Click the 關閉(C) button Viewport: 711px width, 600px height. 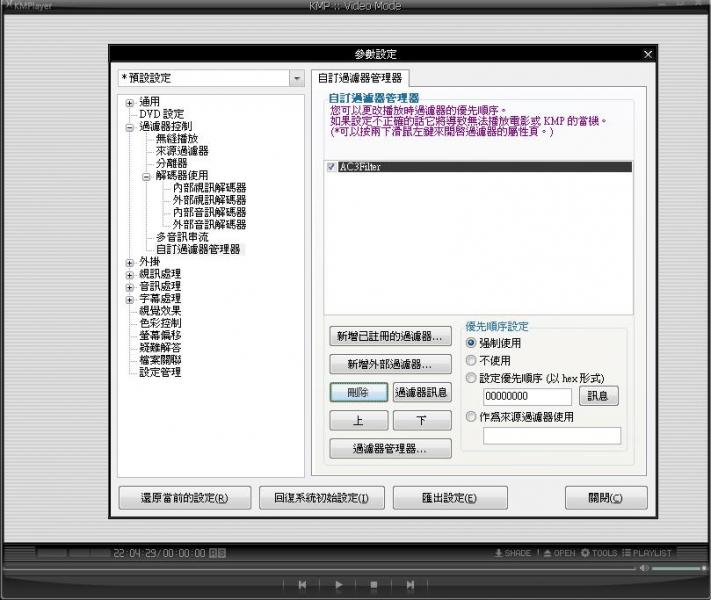point(606,498)
